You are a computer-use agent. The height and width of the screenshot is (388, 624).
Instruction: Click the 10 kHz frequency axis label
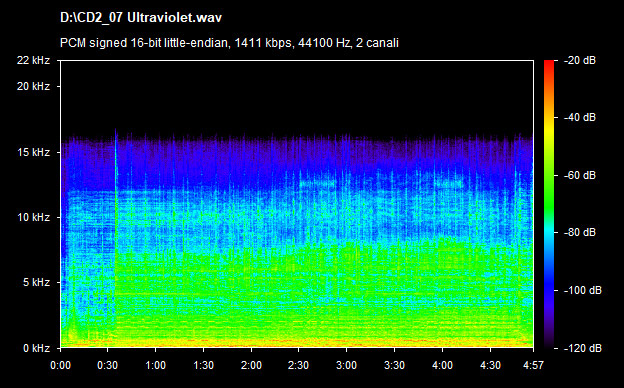point(33,217)
